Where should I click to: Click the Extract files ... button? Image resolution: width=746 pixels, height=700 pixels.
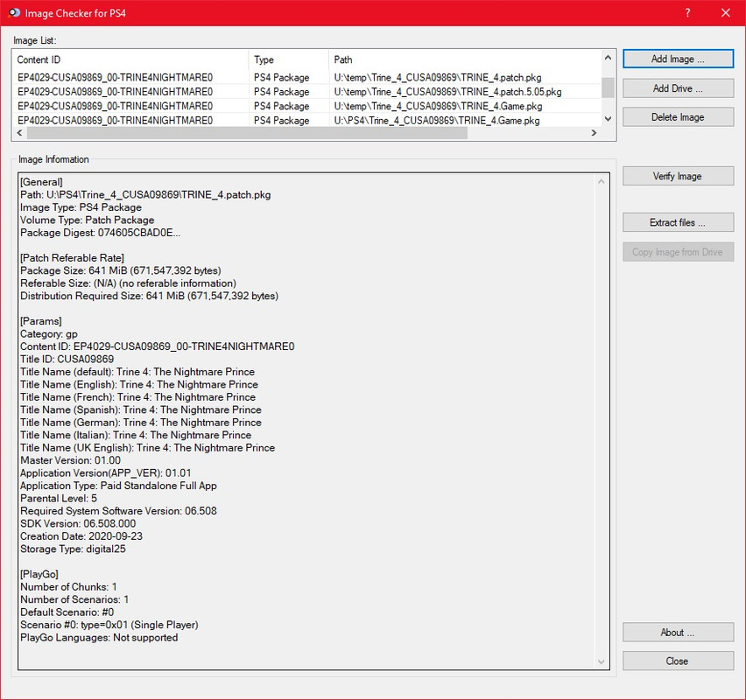678,222
